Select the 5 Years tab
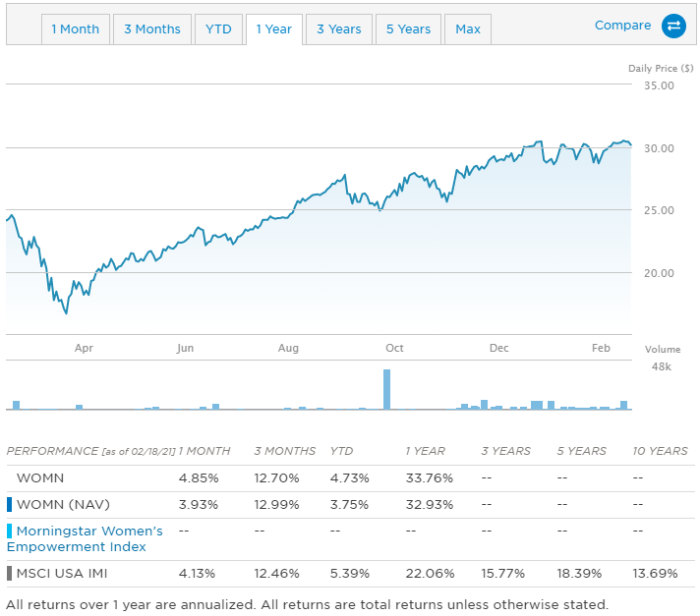700x616 pixels. click(408, 29)
